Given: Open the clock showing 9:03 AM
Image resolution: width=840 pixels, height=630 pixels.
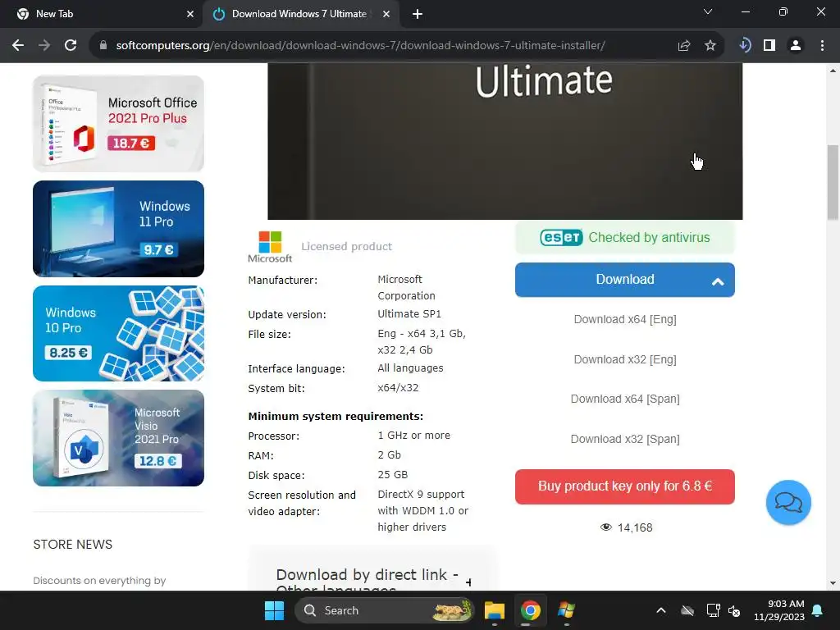Looking at the screenshot, I should pyautogui.click(x=779, y=610).
